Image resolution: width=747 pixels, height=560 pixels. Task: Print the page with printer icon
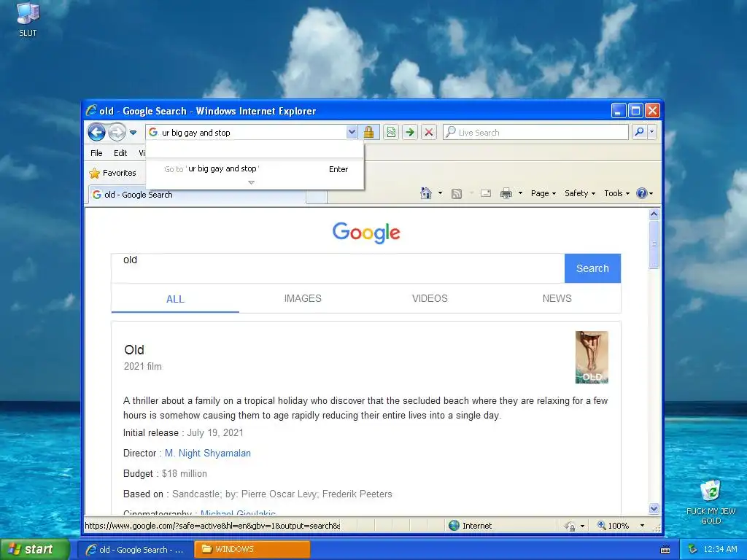(506, 193)
